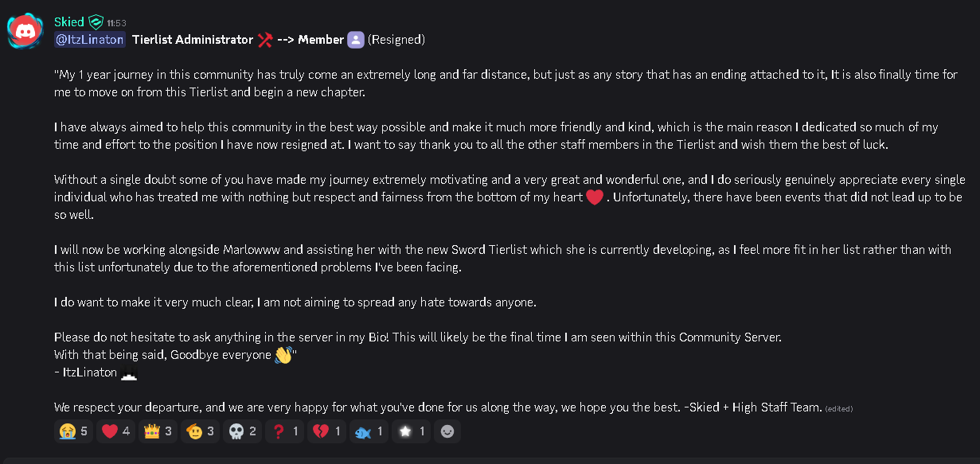The height and width of the screenshot is (464, 980).
Task: Open the @ItzLinaton mention
Action: 90,40
